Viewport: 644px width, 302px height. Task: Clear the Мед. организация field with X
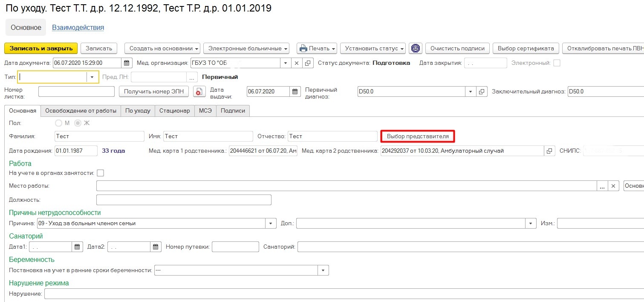point(297,63)
